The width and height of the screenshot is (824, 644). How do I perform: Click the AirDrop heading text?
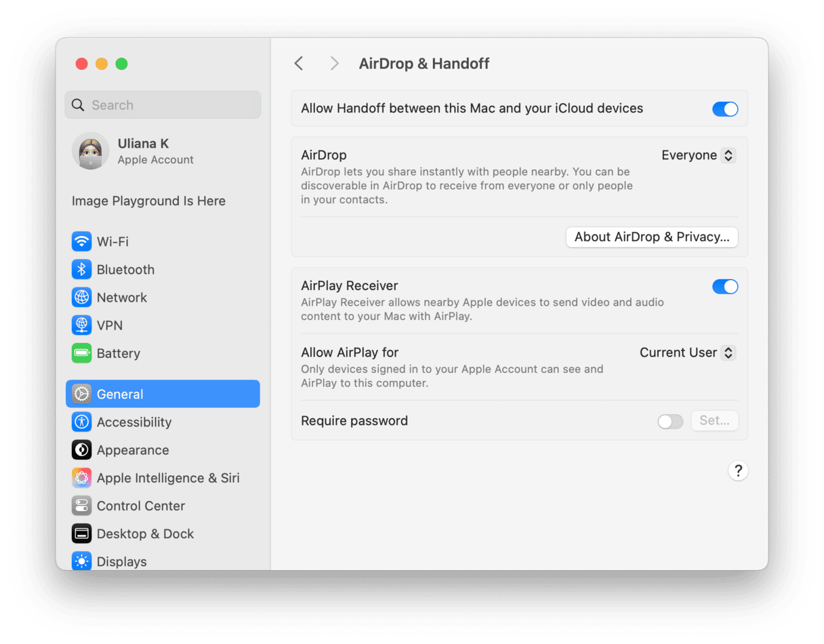(x=324, y=155)
